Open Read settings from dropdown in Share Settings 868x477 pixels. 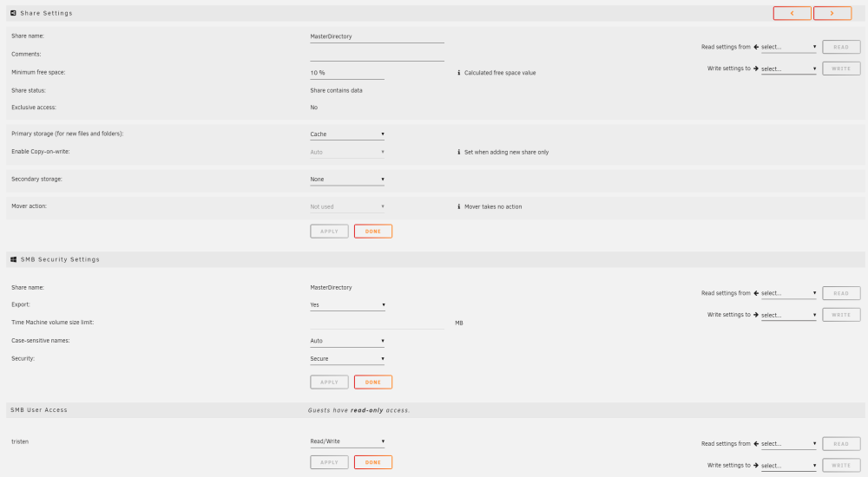pyautogui.click(x=788, y=47)
